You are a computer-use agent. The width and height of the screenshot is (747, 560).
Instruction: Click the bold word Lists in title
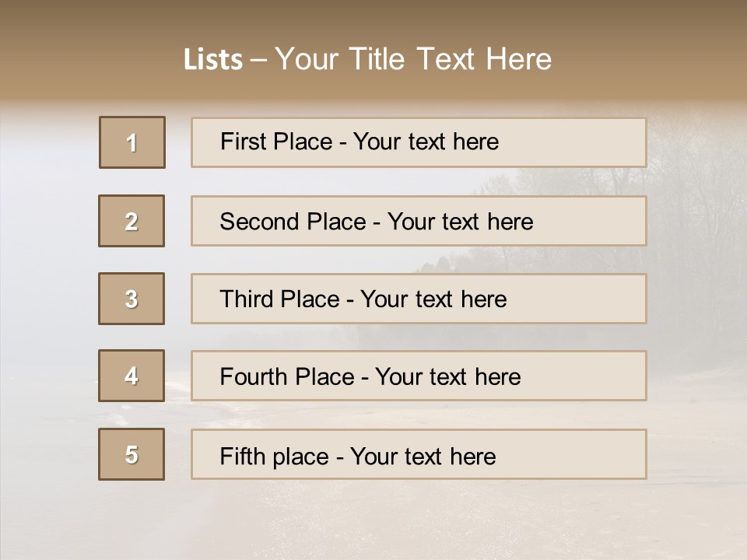click(x=213, y=60)
